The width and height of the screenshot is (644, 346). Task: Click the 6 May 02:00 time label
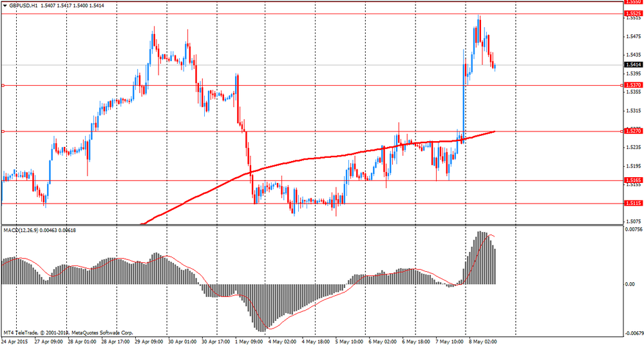click(x=383, y=341)
